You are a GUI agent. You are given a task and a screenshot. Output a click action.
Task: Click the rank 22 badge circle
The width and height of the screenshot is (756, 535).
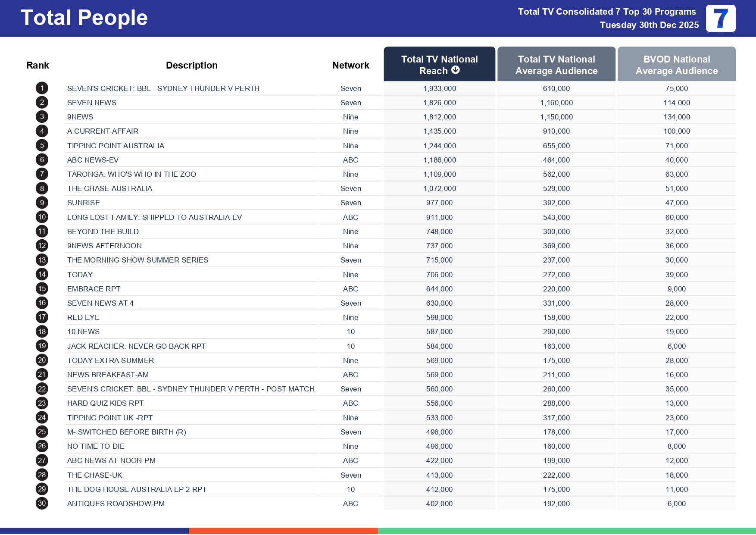41,389
